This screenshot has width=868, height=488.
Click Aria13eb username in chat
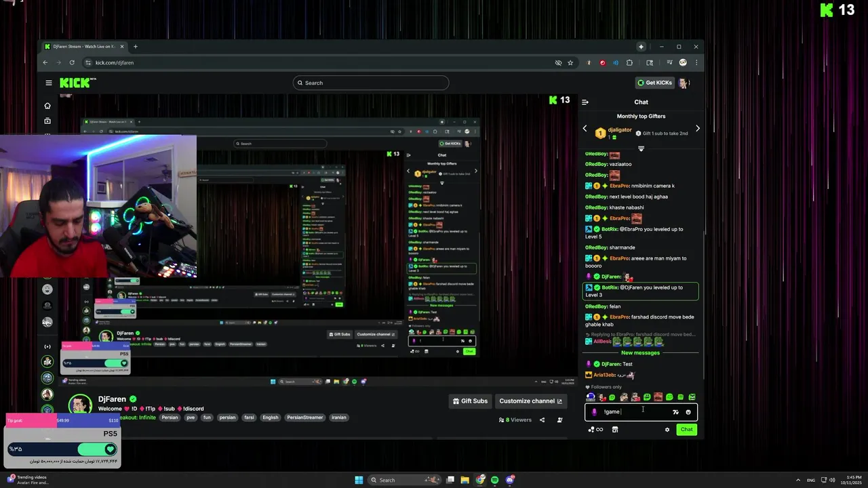(x=604, y=375)
